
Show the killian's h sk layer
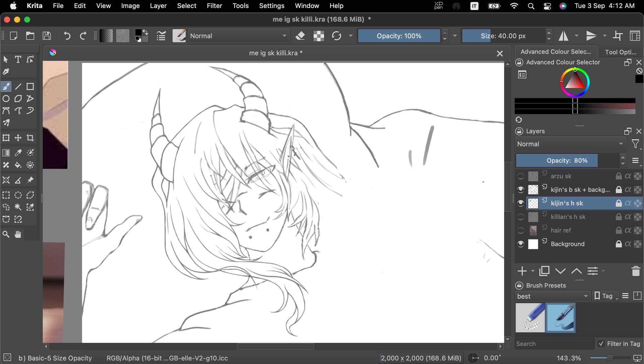(x=521, y=217)
